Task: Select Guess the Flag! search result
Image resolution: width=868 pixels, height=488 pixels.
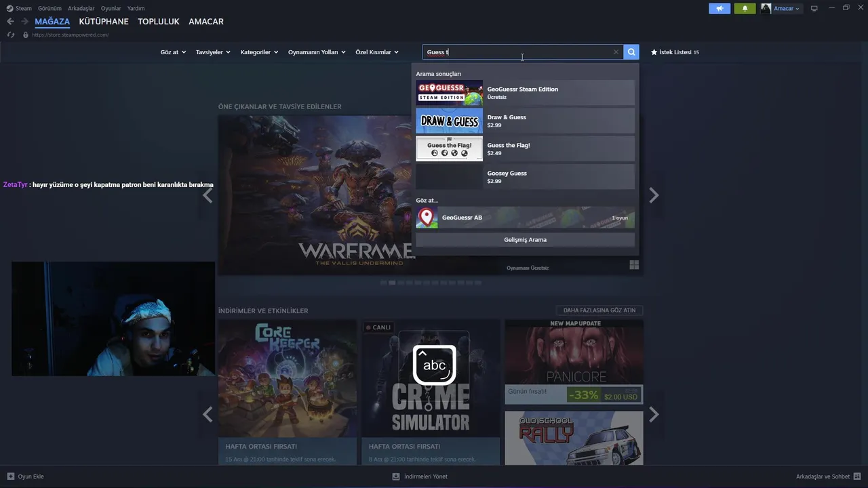Action: [525, 148]
